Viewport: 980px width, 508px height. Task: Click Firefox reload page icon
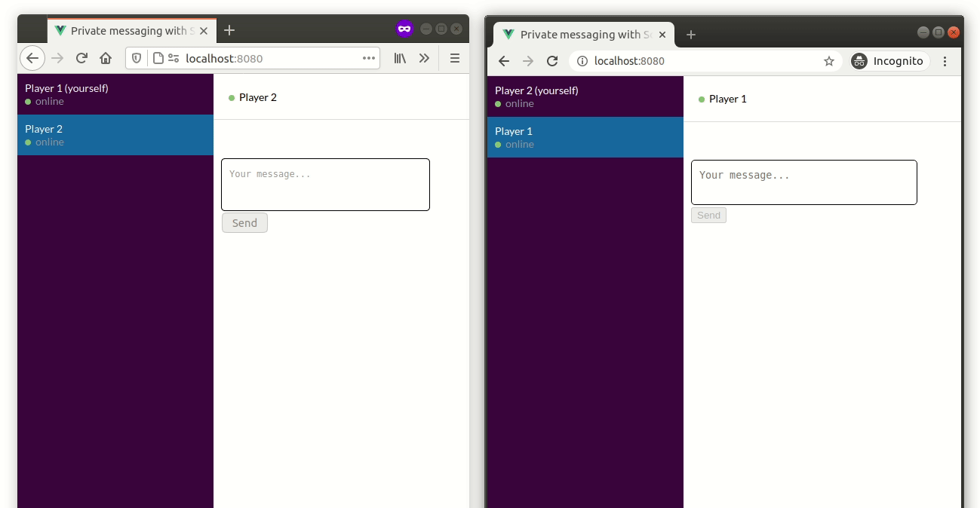point(81,58)
